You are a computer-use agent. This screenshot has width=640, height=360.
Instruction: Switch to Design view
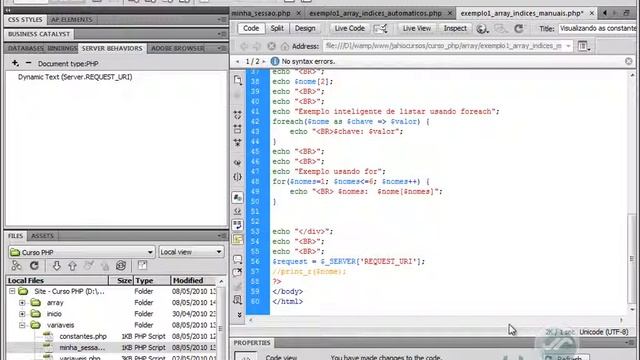click(305, 28)
